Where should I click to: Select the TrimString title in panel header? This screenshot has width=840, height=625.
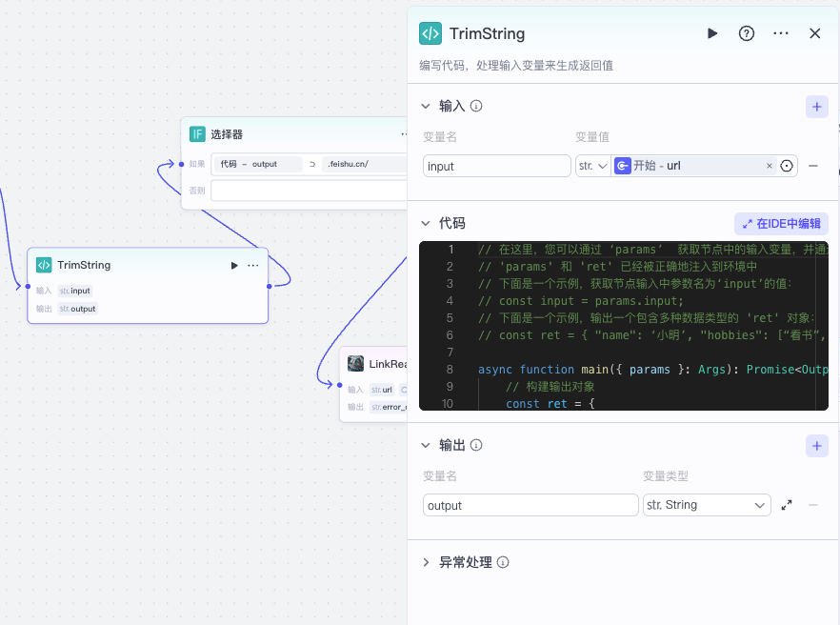point(487,33)
